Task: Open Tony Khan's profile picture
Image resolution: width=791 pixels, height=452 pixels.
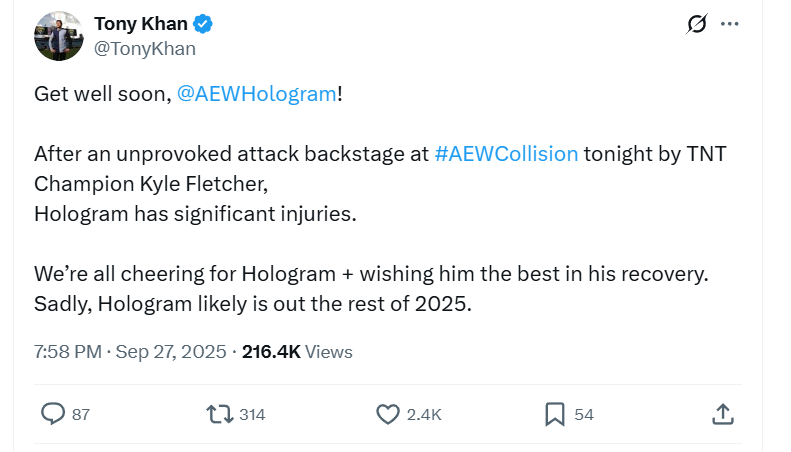Action: point(57,36)
